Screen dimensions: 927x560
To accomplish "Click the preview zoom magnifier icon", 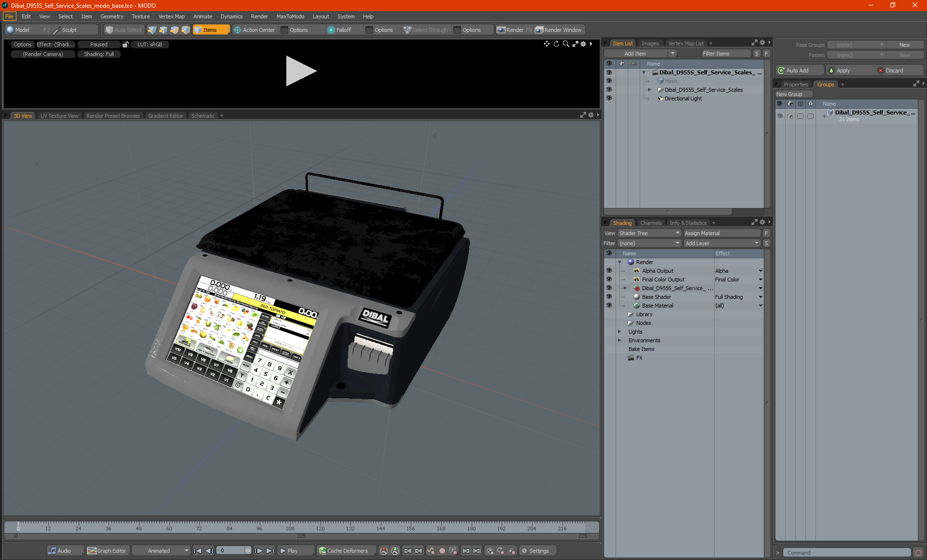I will tap(566, 44).
